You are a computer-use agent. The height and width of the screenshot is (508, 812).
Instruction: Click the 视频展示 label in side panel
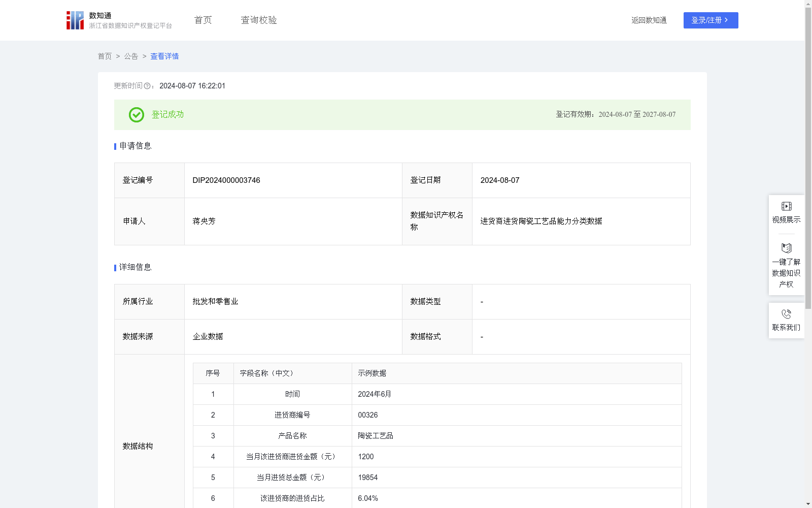787,220
